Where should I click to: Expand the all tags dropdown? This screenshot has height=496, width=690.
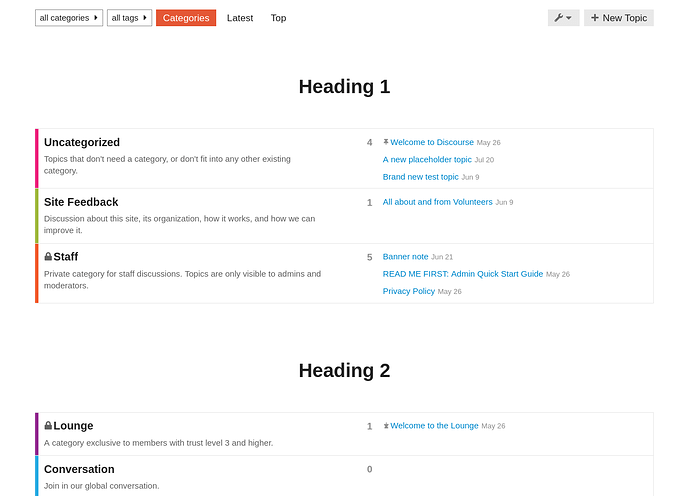pyautogui.click(x=129, y=18)
